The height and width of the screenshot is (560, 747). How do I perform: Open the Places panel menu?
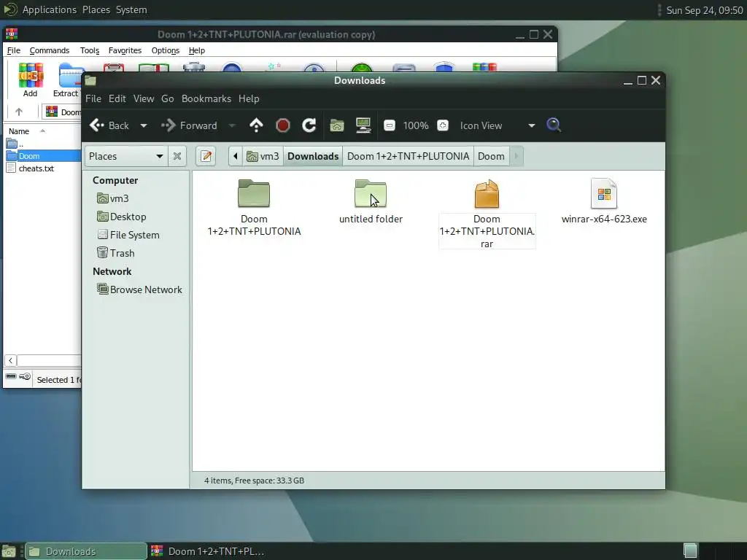[96, 9]
